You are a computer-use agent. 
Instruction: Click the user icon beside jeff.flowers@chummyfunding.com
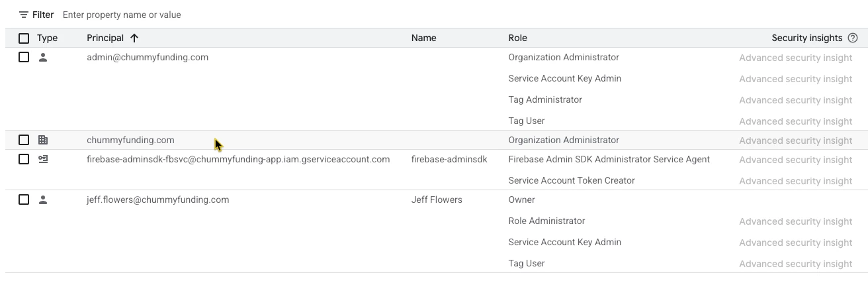(x=43, y=199)
